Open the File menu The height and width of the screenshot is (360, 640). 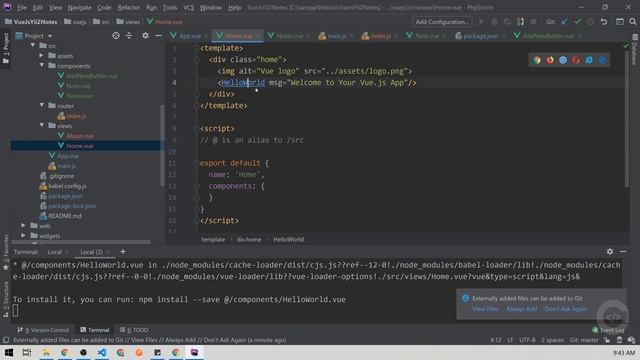[22, 7]
